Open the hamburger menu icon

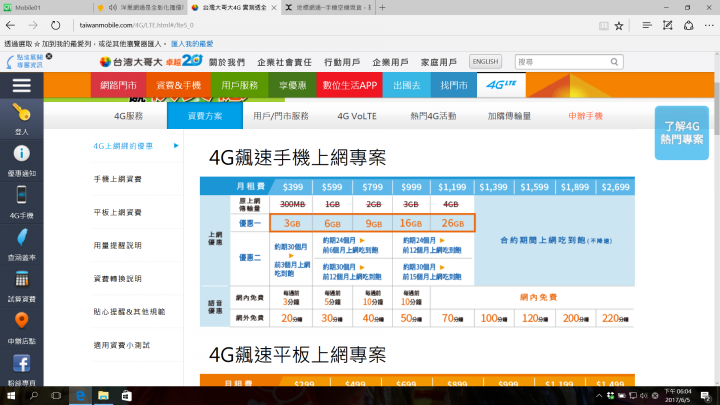[x=22, y=85]
